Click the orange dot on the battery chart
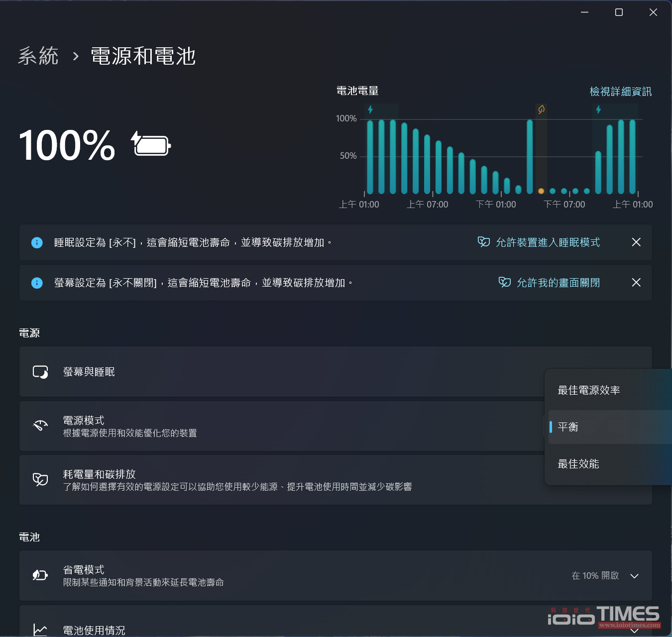Screen dimensions: 672x637 [541, 191]
